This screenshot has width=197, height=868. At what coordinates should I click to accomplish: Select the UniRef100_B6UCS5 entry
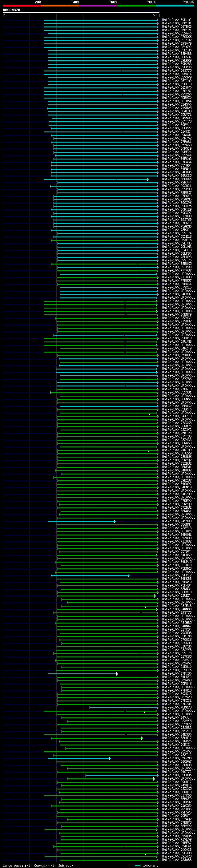[176, 176]
